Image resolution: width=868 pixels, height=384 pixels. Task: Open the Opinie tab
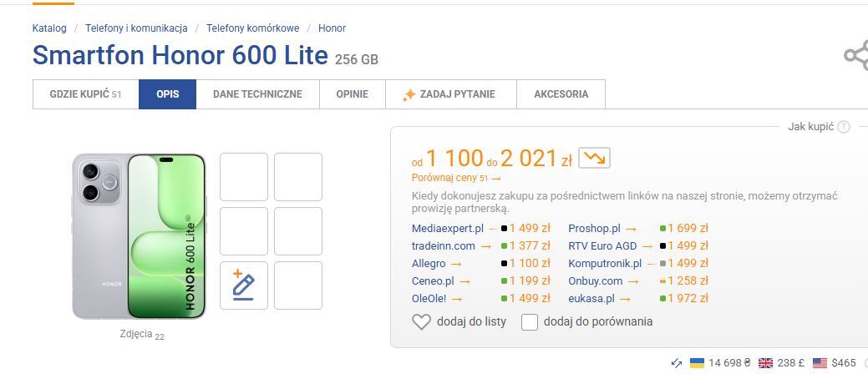352,94
